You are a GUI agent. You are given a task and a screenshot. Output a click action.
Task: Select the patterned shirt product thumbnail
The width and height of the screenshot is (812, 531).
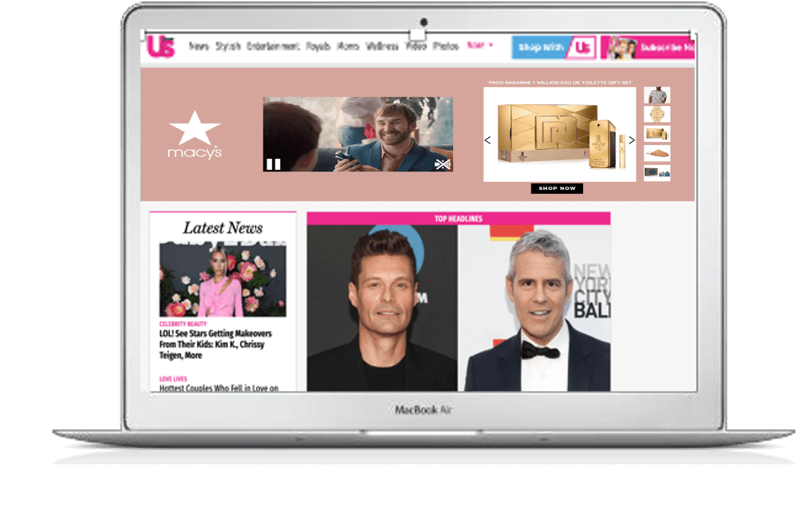pos(657,96)
